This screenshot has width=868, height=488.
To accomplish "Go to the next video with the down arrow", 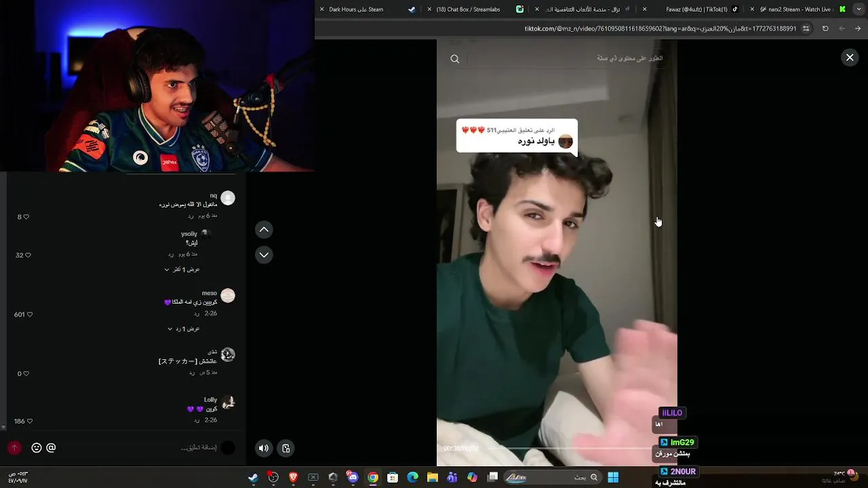I will (264, 255).
